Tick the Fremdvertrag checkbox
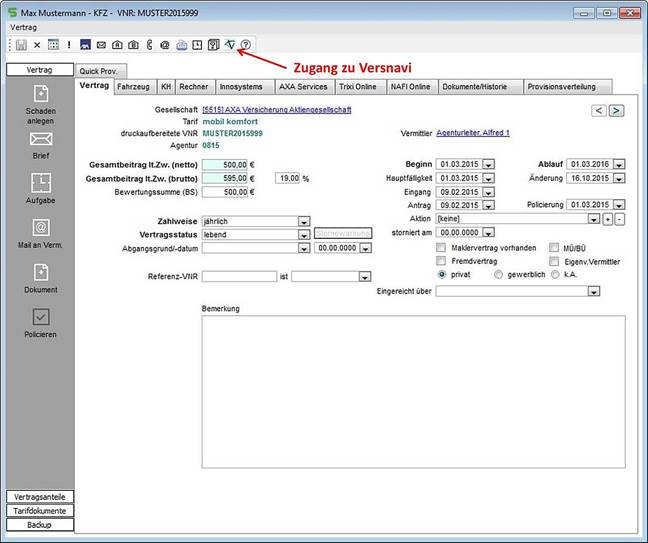 pos(441,260)
